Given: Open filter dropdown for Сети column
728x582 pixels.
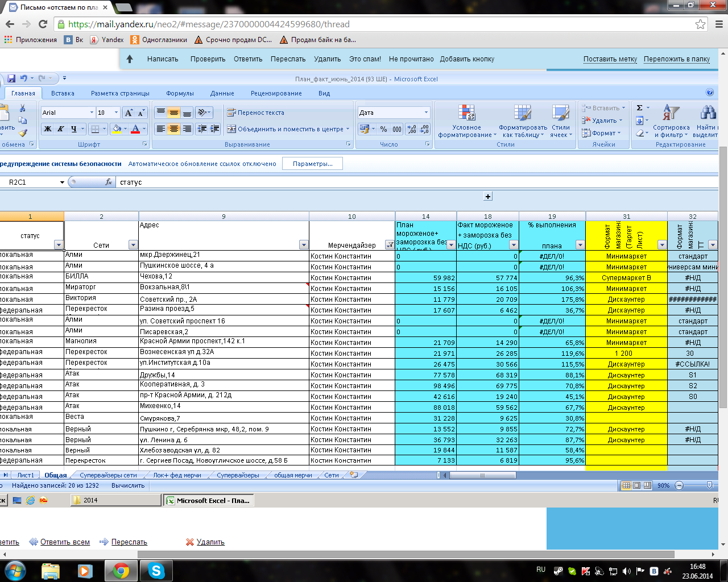Looking at the screenshot, I should pos(133,245).
